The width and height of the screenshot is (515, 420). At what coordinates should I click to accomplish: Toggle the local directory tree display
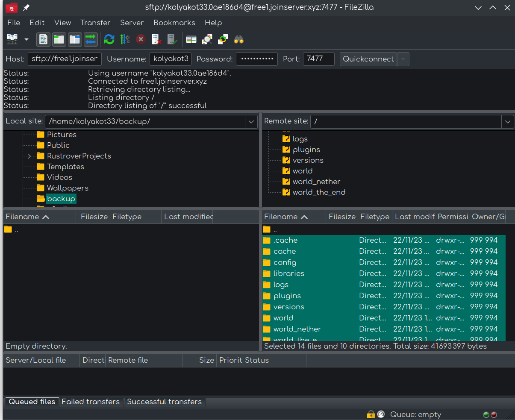tap(59, 40)
